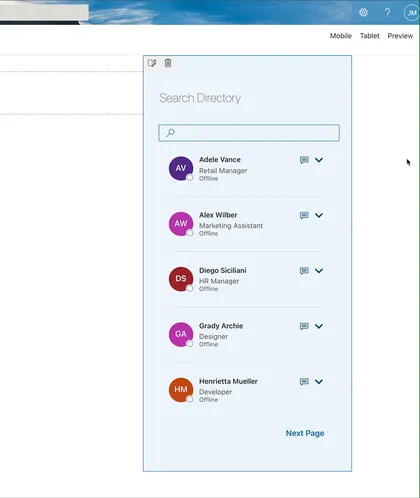Expand Diego Siciliani details chevron

(319, 271)
